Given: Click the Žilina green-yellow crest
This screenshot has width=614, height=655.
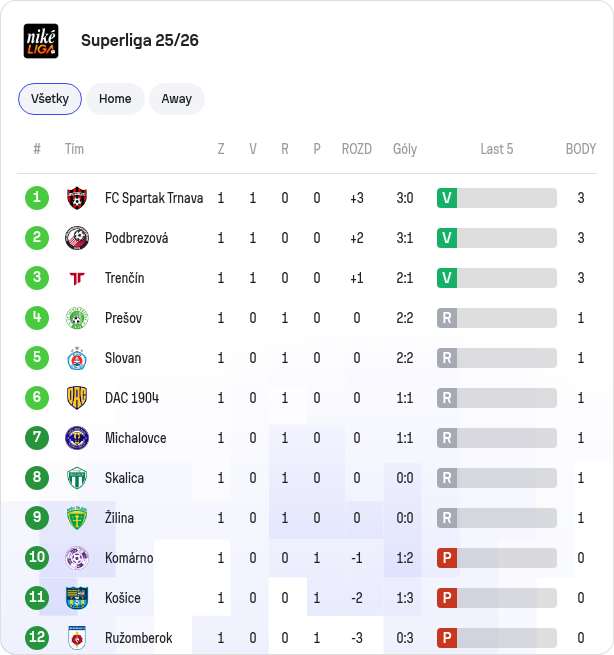Looking at the screenshot, I should pos(77,518).
